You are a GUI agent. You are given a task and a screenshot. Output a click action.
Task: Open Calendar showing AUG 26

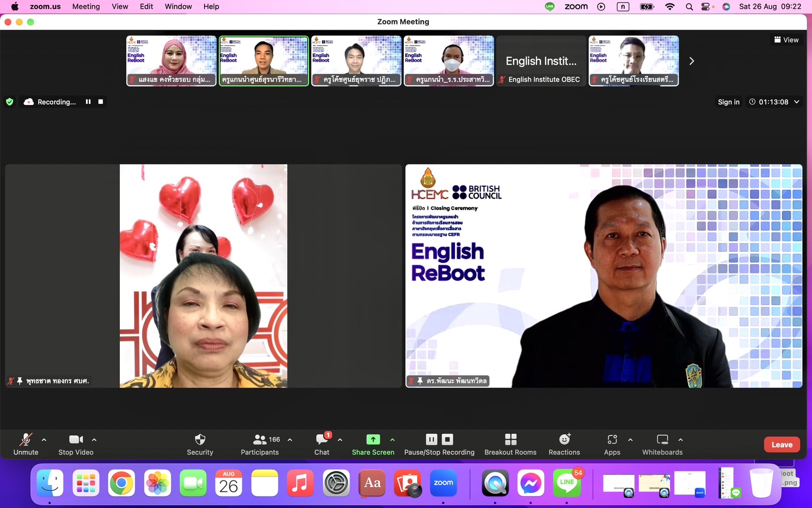click(229, 483)
